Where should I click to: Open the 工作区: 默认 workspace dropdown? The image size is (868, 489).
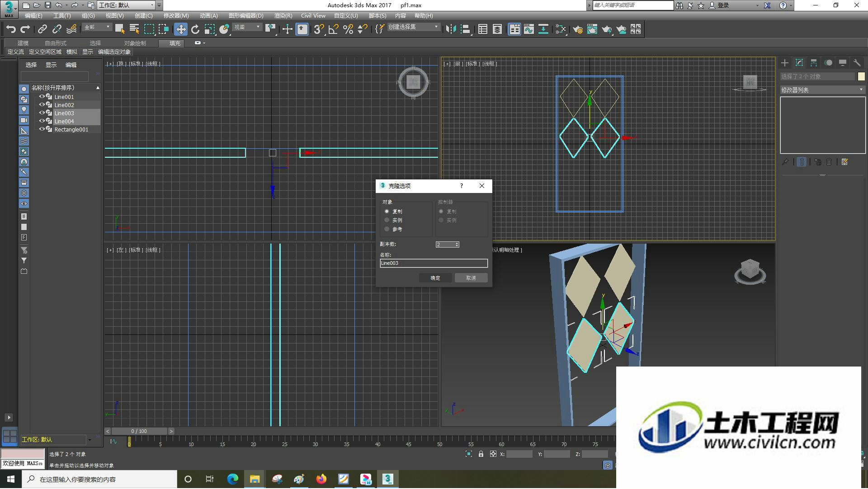click(126, 5)
